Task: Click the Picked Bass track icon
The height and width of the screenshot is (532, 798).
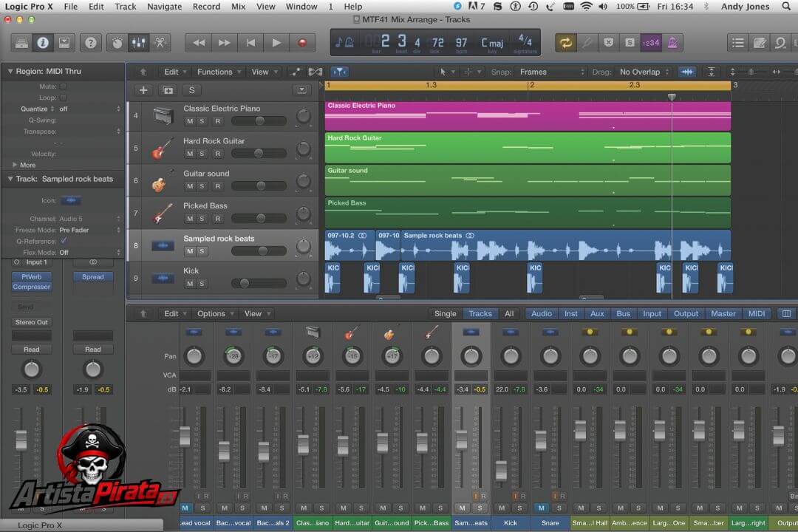Action: 162,214
